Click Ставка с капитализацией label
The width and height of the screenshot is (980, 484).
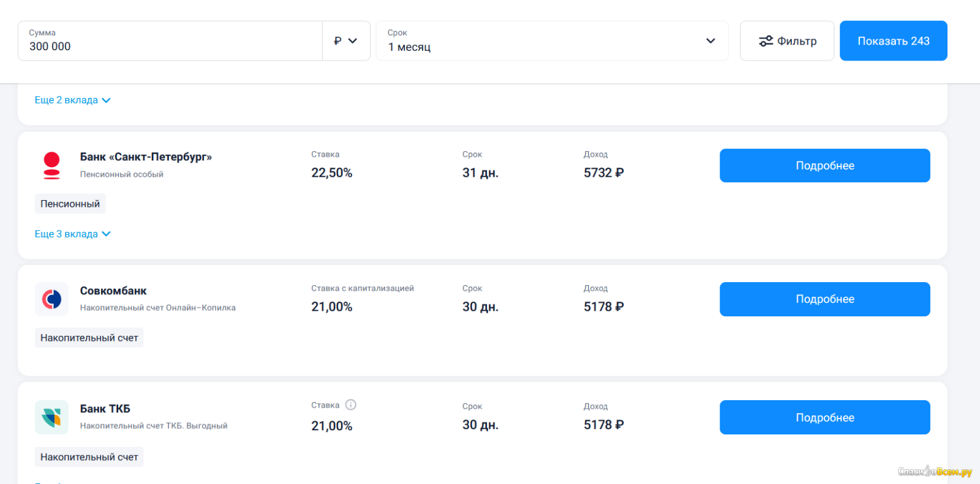click(x=363, y=288)
